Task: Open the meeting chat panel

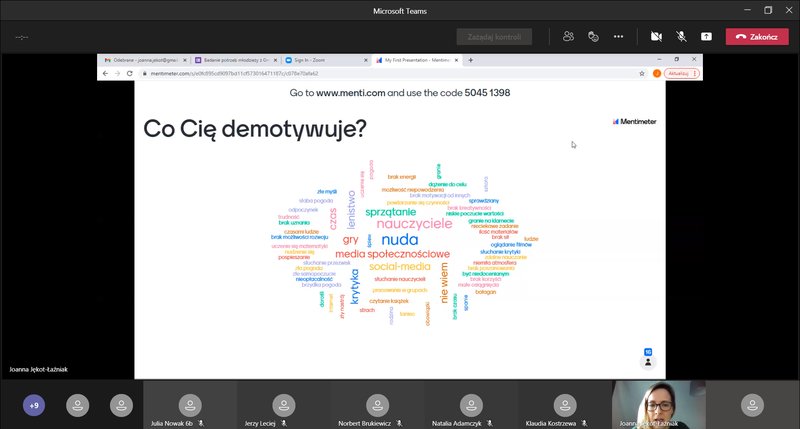Action: click(x=593, y=36)
